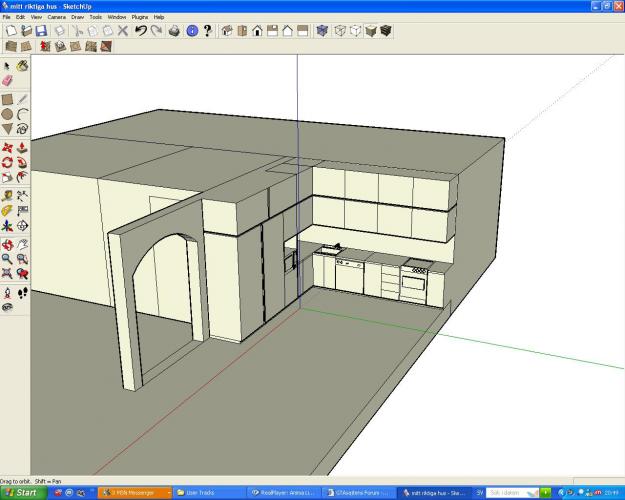Choose the Circle tool

[8, 114]
